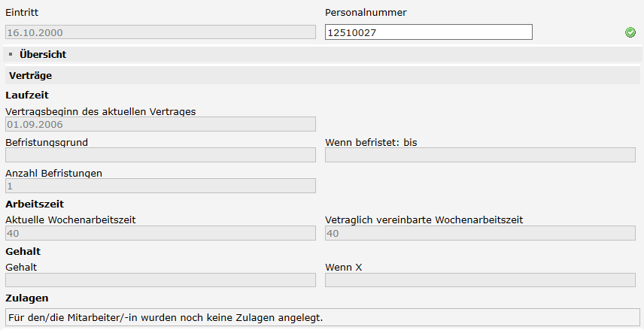Select the Eintritt date field
The width and height of the screenshot is (644, 330).
160,32
